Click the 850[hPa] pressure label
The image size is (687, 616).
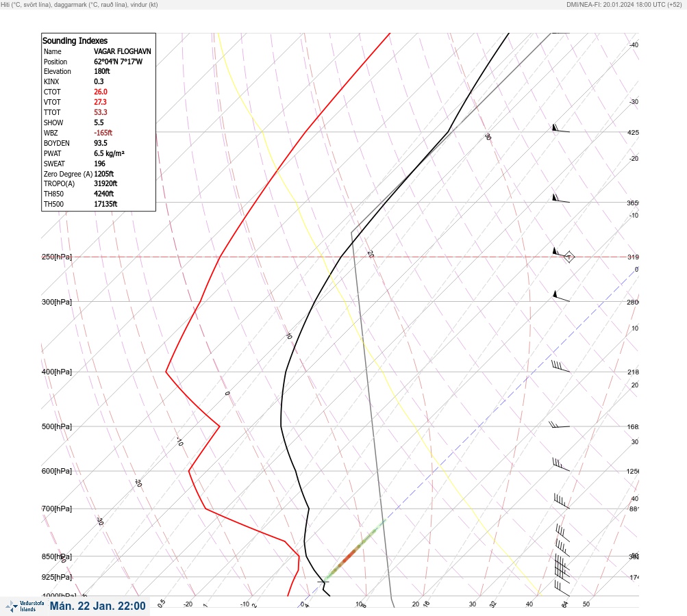(57, 556)
